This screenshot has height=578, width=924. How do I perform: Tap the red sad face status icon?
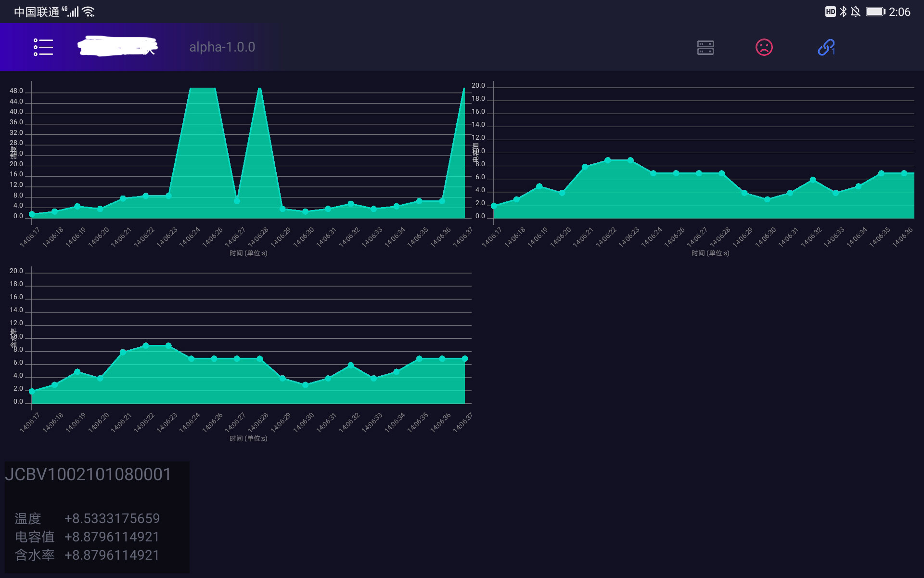tap(764, 47)
